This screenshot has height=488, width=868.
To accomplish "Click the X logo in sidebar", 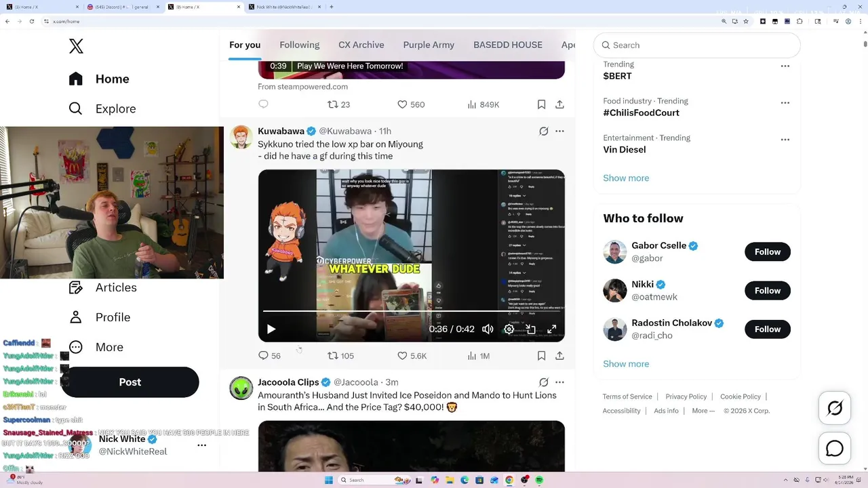I will click(x=76, y=46).
